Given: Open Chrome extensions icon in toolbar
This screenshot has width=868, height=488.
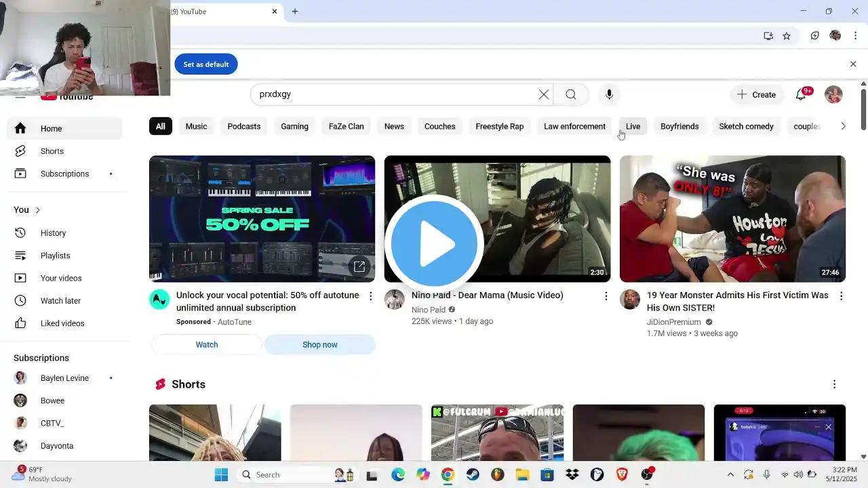Looking at the screenshot, I should [815, 36].
